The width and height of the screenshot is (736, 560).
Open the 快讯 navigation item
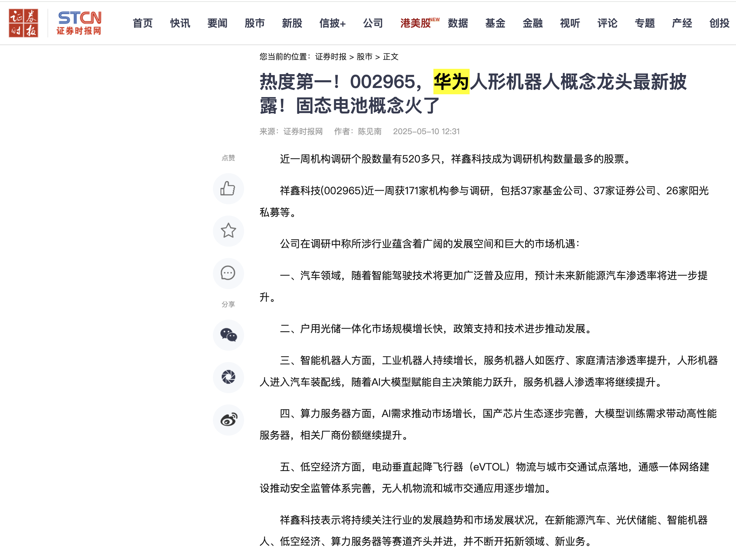(x=180, y=23)
